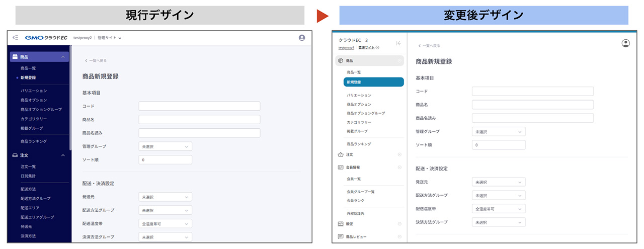Image resolution: width=644 pixels, height=249 pixels.
Task: Open 管理サイト switcher in new design sidebar
Action: point(369,47)
